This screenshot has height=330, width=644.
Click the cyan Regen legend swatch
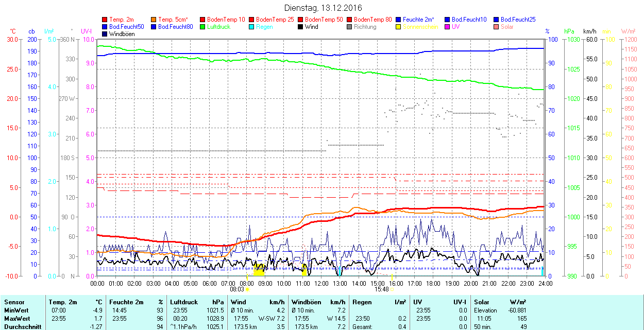point(252,27)
